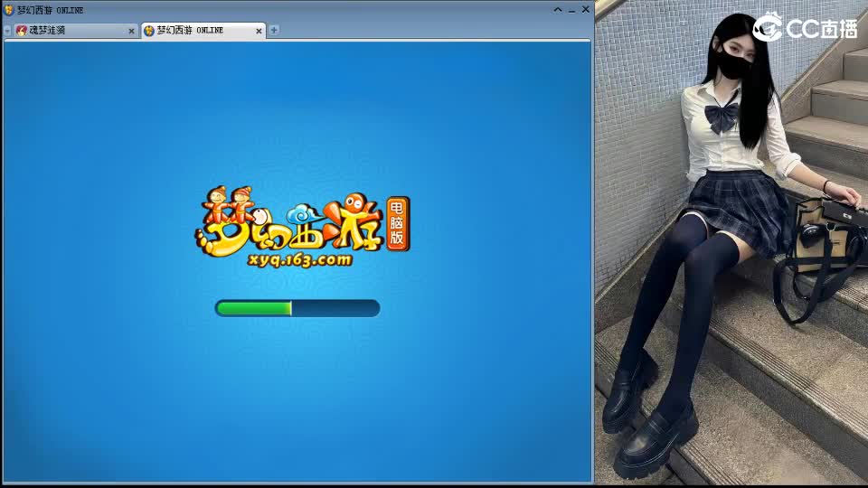The height and width of the screenshot is (488, 868).
Task: Click the window title bar app icon
Action: pyautogui.click(x=9, y=10)
